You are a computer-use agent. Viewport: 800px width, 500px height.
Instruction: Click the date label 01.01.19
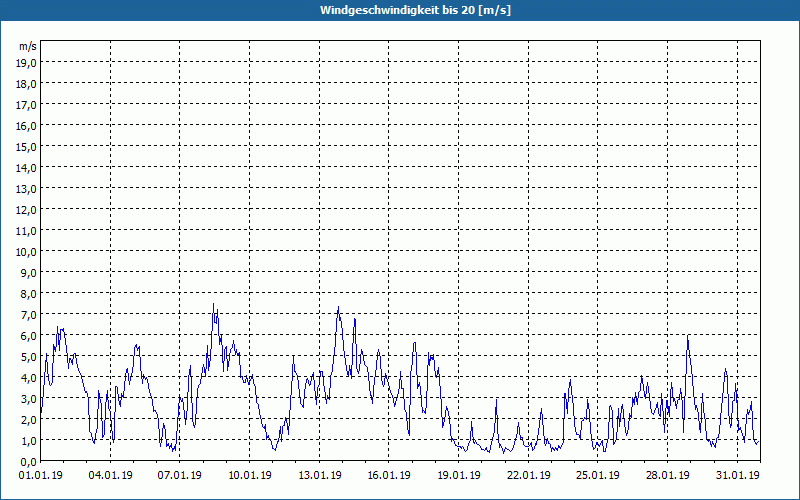pos(41,475)
